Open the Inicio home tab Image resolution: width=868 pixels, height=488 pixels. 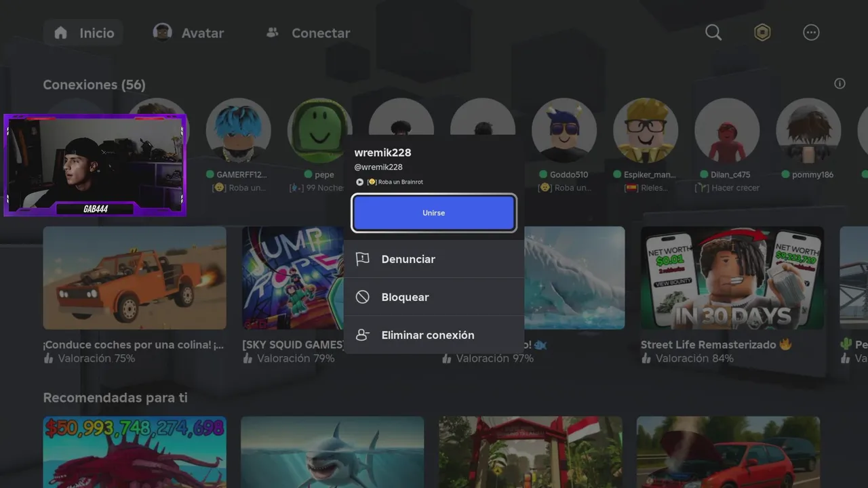pos(83,33)
